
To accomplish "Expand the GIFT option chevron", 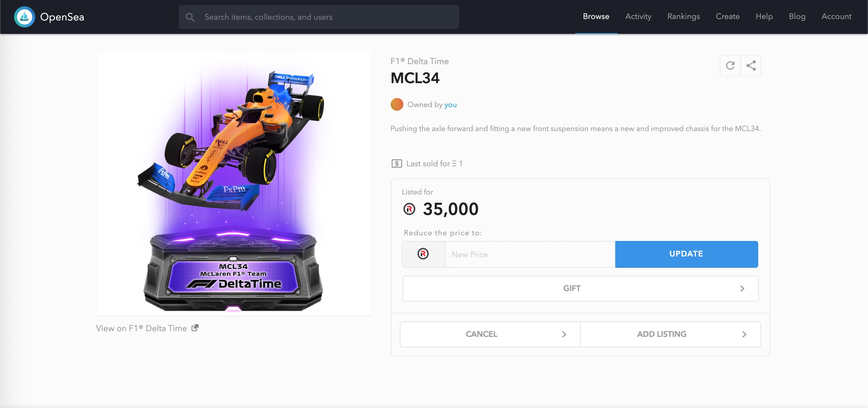I will [x=742, y=289].
